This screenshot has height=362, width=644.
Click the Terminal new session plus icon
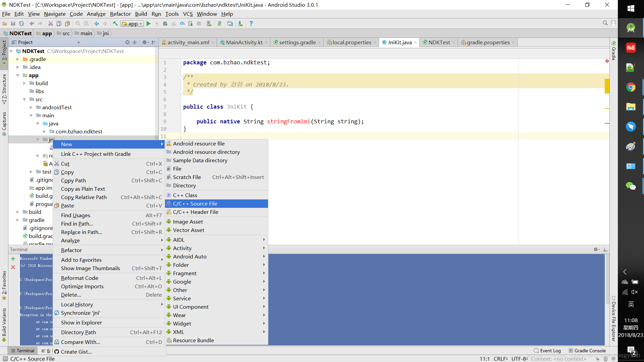click(13, 259)
